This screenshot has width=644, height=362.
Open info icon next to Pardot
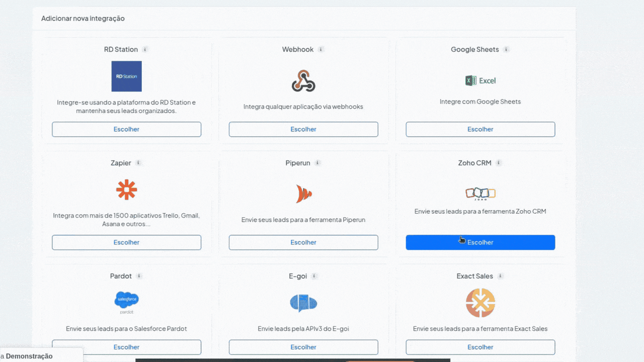[139, 276]
